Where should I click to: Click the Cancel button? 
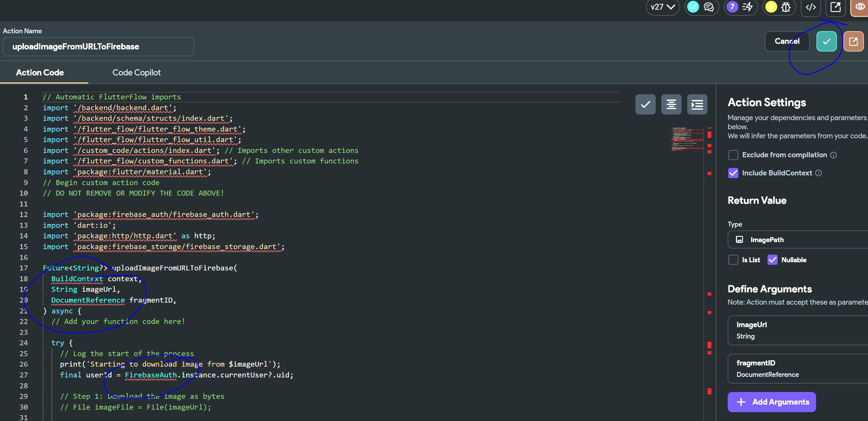[787, 42]
